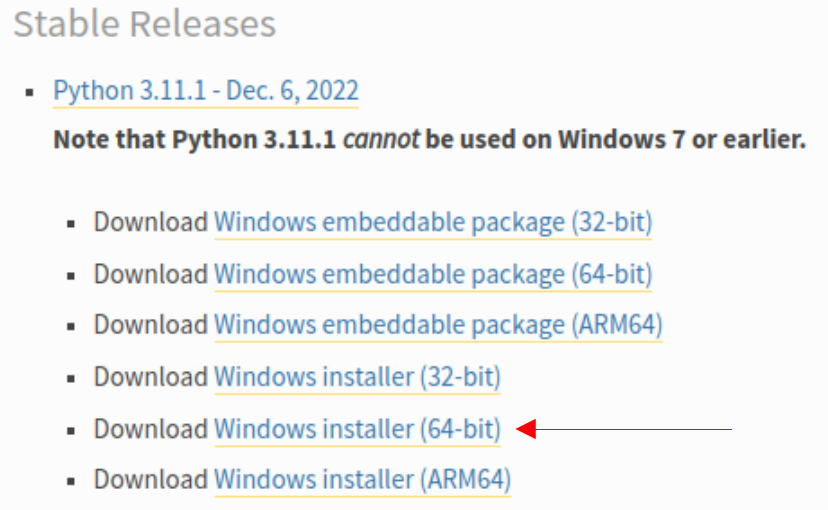Choose the Windows installer (ARM64) link
This screenshot has width=828, height=510.
(x=362, y=480)
